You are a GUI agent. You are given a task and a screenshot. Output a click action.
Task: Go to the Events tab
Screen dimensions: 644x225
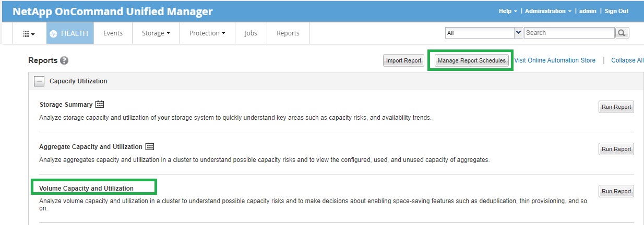tap(113, 33)
